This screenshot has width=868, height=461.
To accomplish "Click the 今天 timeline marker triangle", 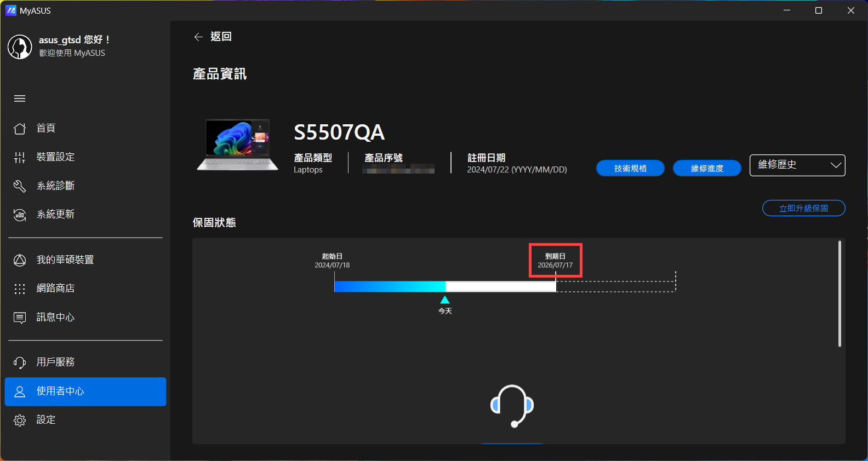I will 445,300.
